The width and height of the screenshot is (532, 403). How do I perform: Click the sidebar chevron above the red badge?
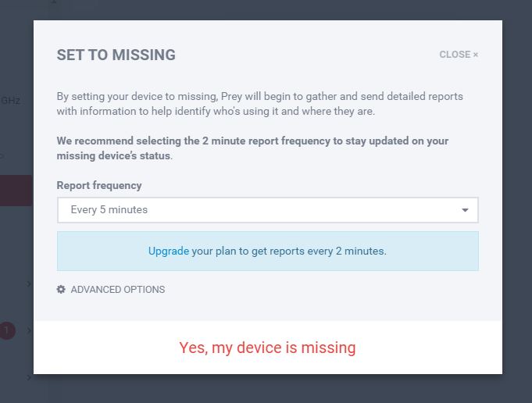[x=29, y=284]
